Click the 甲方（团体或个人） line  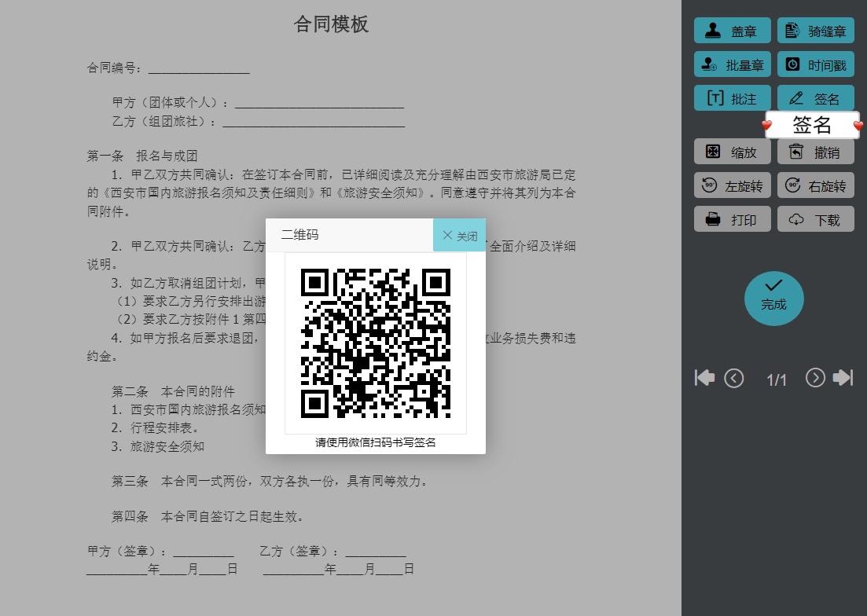coord(258,103)
